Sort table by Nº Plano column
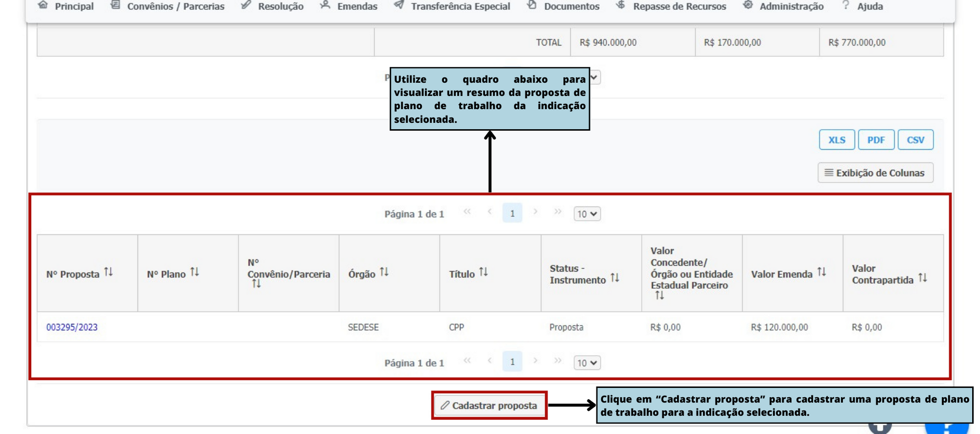This screenshot has width=980, height=434. pos(194,272)
